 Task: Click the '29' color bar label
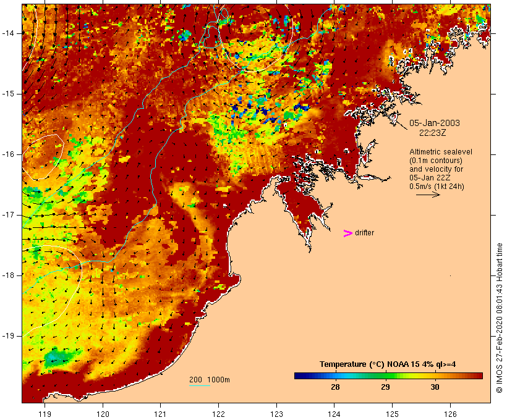coord(385,387)
